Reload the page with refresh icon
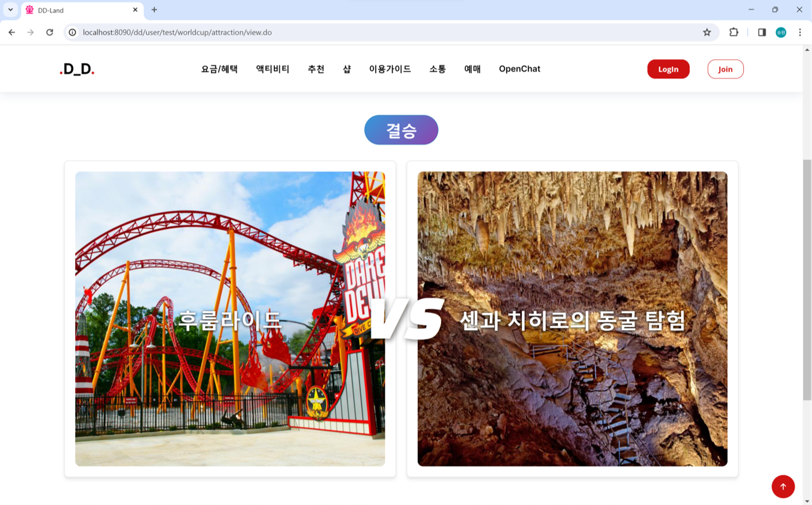812x505 pixels. pos(50,32)
